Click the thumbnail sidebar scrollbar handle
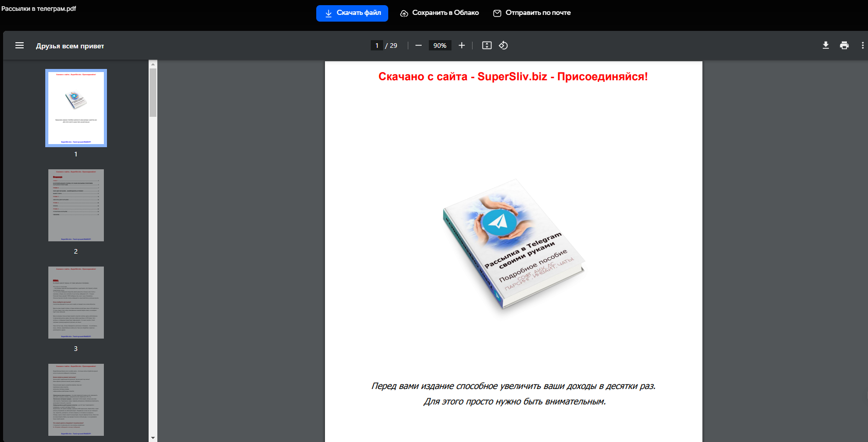868x442 pixels. 153,93
